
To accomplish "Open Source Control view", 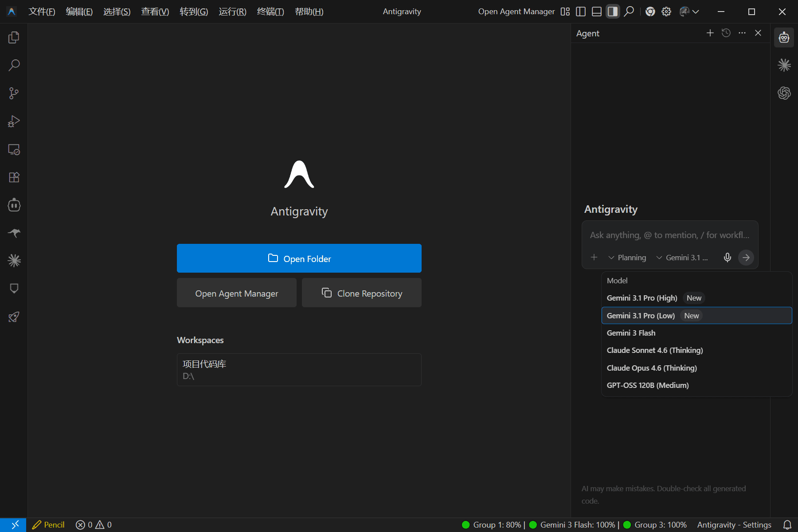I will click(x=14, y=94).
